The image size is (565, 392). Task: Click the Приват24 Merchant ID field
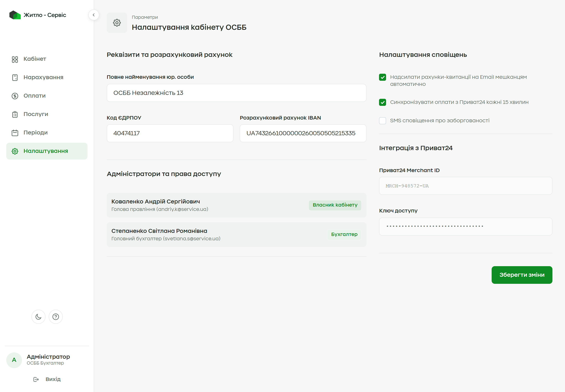pos(465,186)
